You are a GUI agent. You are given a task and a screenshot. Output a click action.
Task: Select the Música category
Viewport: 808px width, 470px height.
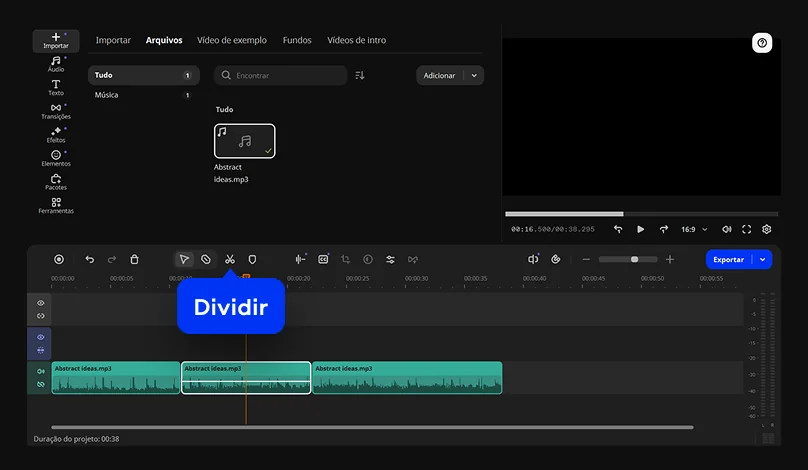pyautogui.click(x=107, y=95)
